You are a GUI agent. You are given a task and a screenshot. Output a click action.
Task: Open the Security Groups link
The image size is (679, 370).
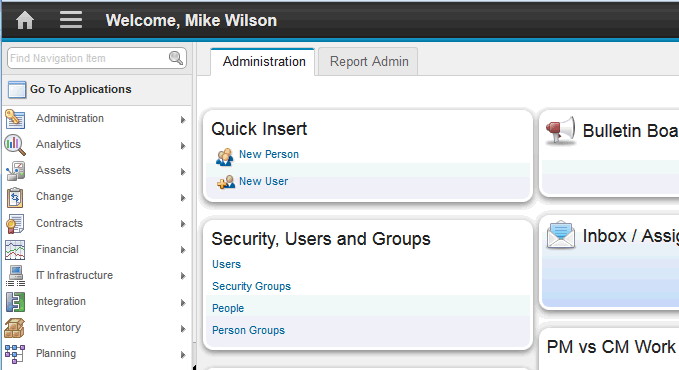pyautogui.click(x=251, y=286)
